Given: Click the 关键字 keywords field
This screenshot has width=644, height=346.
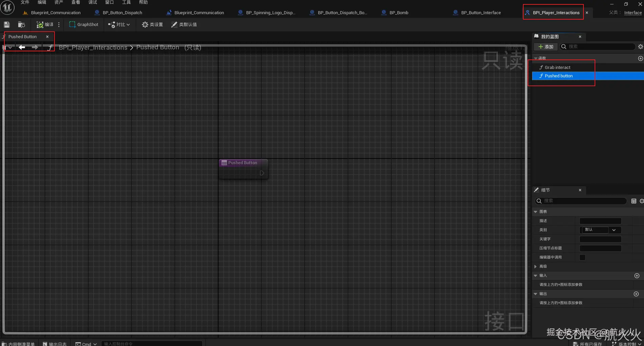Looking at the screenshot, I should coord(600,239).
